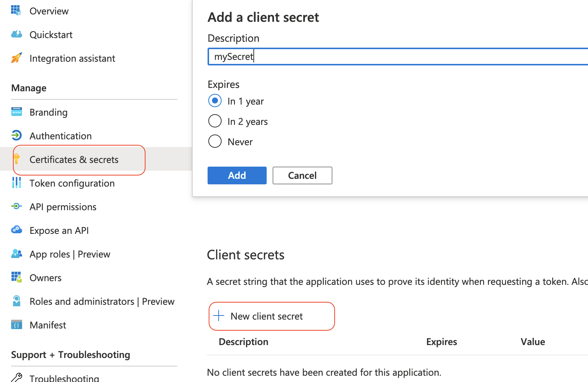Cancel adding the client secret
Screen dimensions: 588x382
302,175
